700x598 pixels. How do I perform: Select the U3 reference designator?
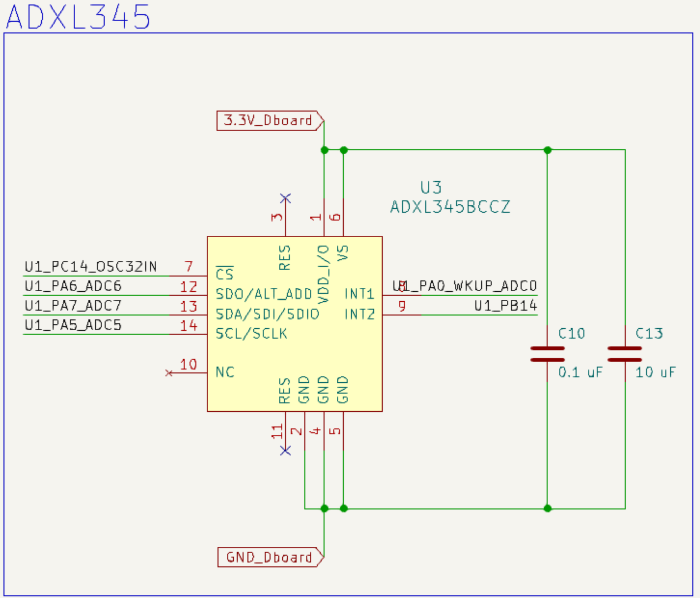[431, 188]
